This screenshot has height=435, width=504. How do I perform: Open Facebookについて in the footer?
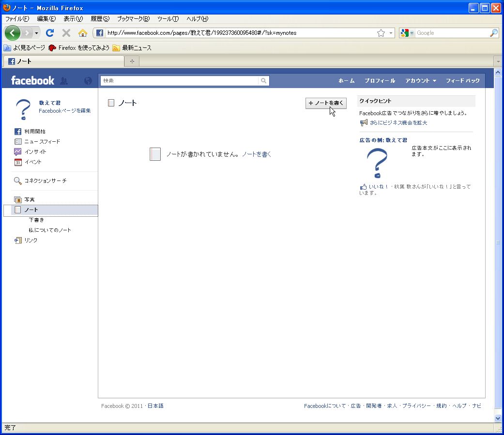tap(325, 406)
